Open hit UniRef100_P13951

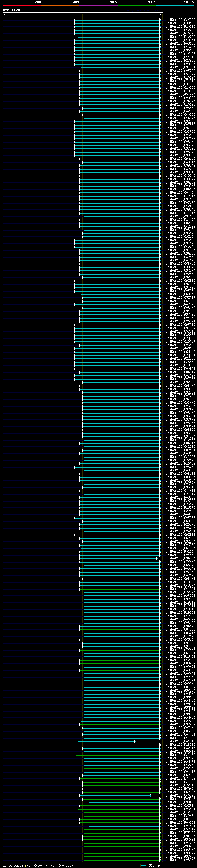point(180,40)
